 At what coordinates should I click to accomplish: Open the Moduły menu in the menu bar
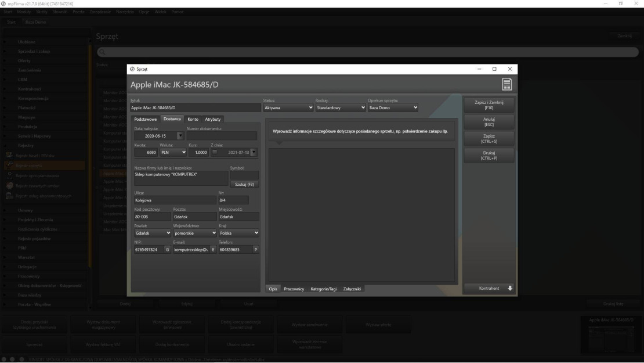[x=24, y=12]
